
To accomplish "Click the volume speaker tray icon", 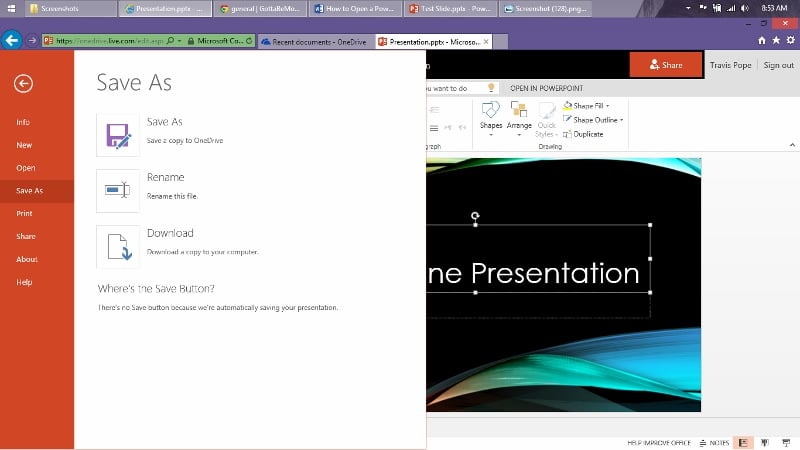I will coord(745,8).
